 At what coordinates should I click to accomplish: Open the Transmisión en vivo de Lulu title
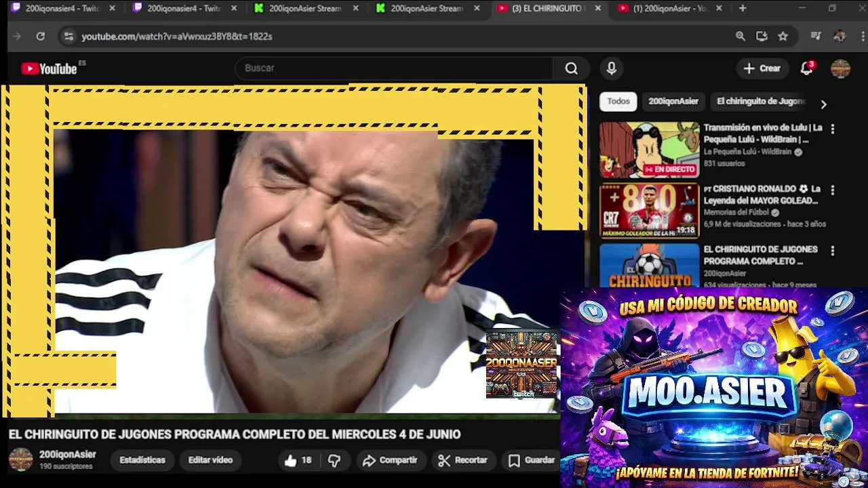(x=763, y=134)
